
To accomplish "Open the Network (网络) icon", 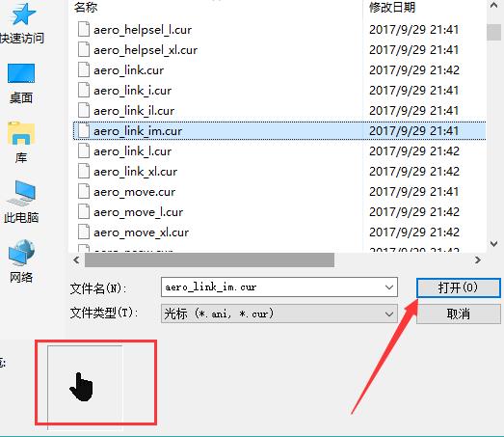I will 21,253.
